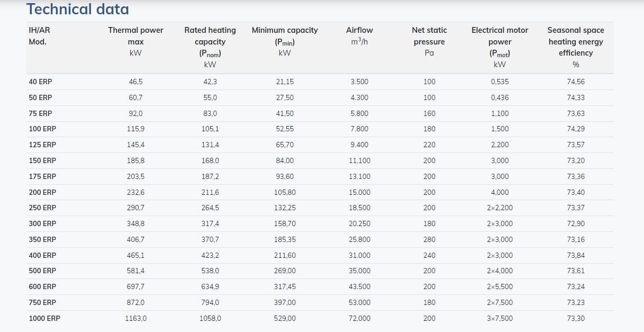Click the Airflow column header
Image resolution: width=644 pixels, height=332 pixels.
pyautogui.click(x=359, y=36)
